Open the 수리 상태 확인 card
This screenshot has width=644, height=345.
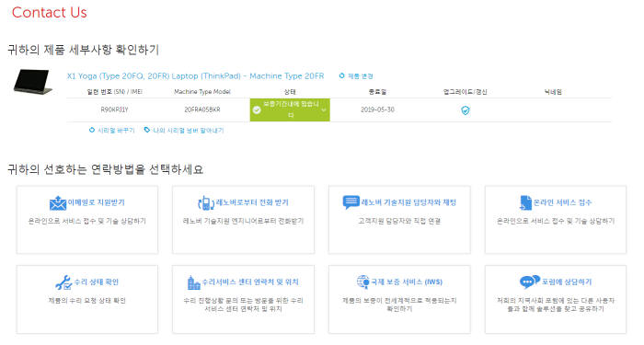[87, 299]
